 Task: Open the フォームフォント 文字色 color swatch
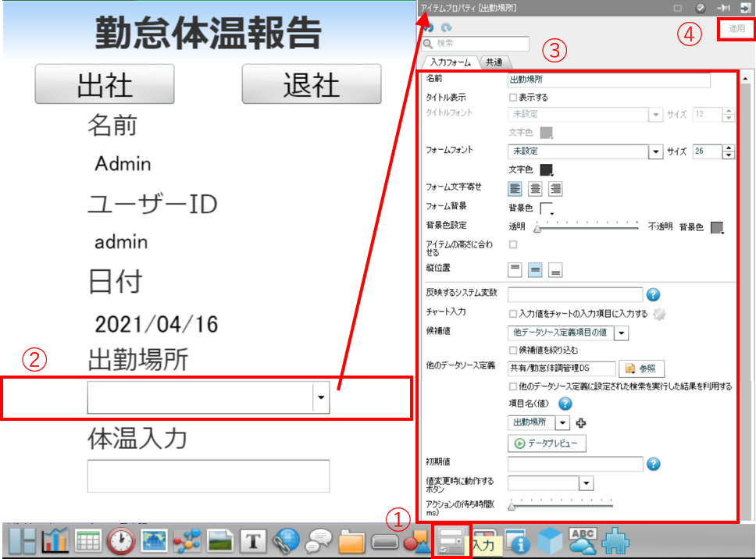[x=546, y=169]
